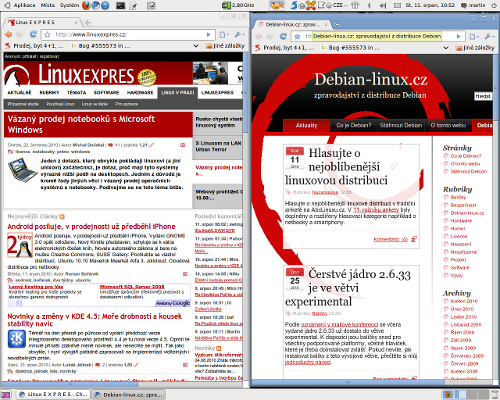Bookmark linuxexpres.cz with the star icon
Viewport: 500px width, 400px height.
[x=47, y=34]
